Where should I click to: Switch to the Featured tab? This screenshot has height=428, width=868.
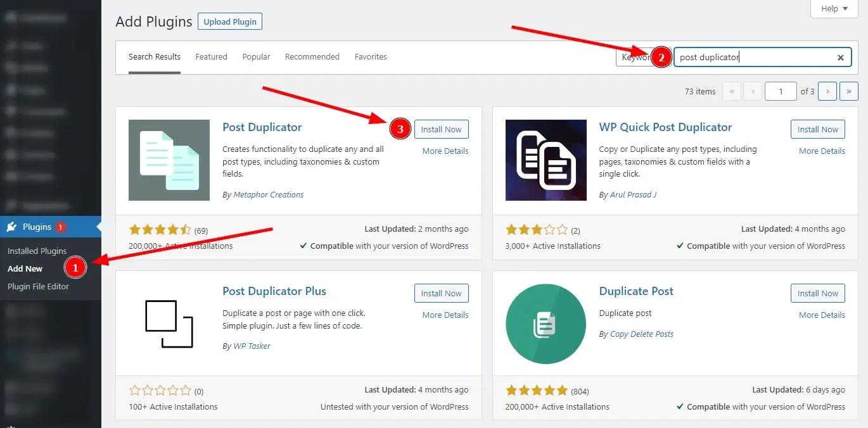point(211,57)
